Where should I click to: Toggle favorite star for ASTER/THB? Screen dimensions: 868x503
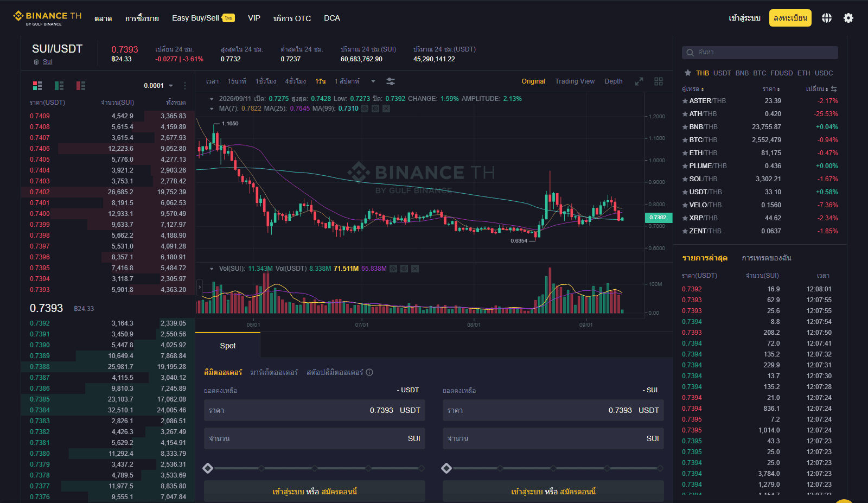coord(685,101)
